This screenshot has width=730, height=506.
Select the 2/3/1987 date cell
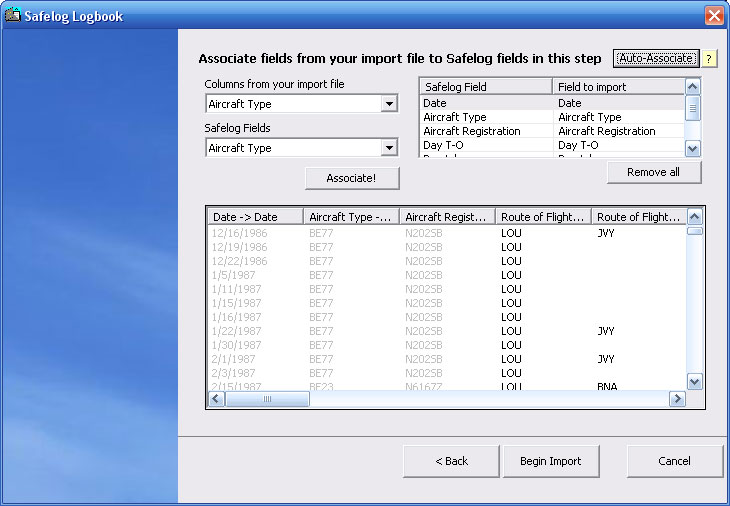click(x=233, y=372)
